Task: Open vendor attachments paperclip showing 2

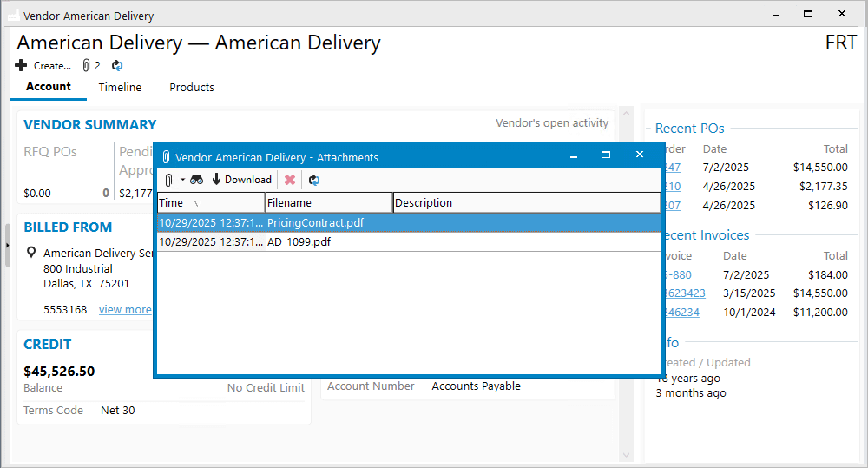Action: (91, 66)
